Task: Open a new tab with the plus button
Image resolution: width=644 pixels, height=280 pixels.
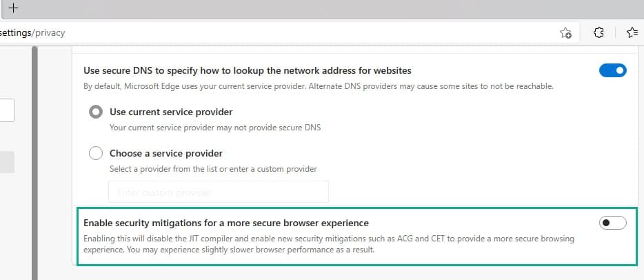Action: tap(12, 8)
